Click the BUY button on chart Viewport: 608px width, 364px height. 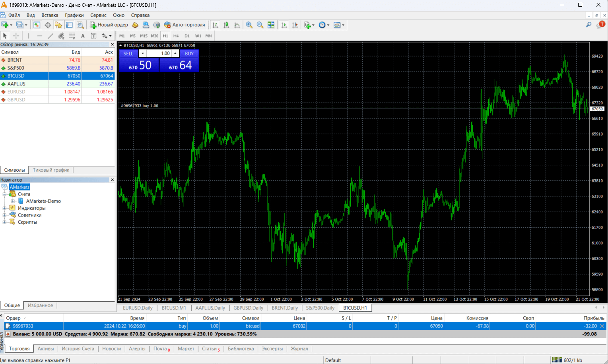pos(189,53)
